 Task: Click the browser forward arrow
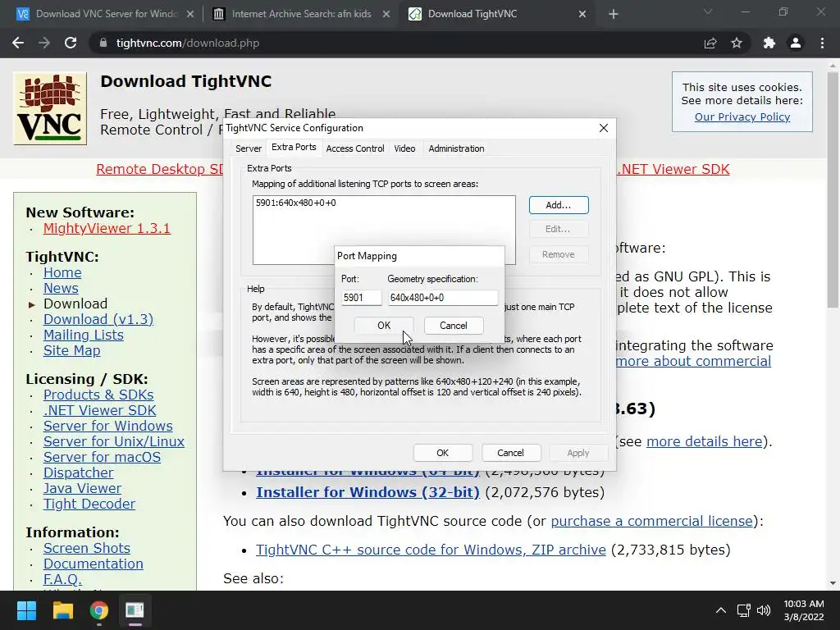[x=44, y=43]
